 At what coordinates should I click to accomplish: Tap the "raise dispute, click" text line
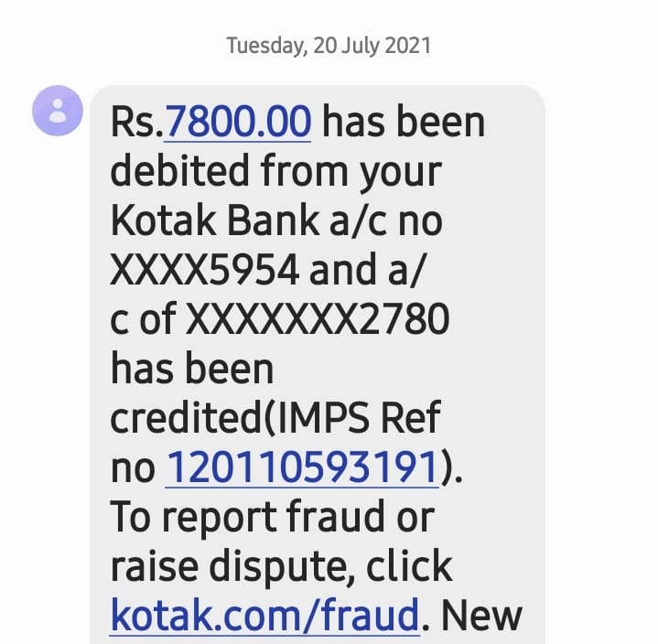coord(281,566)
